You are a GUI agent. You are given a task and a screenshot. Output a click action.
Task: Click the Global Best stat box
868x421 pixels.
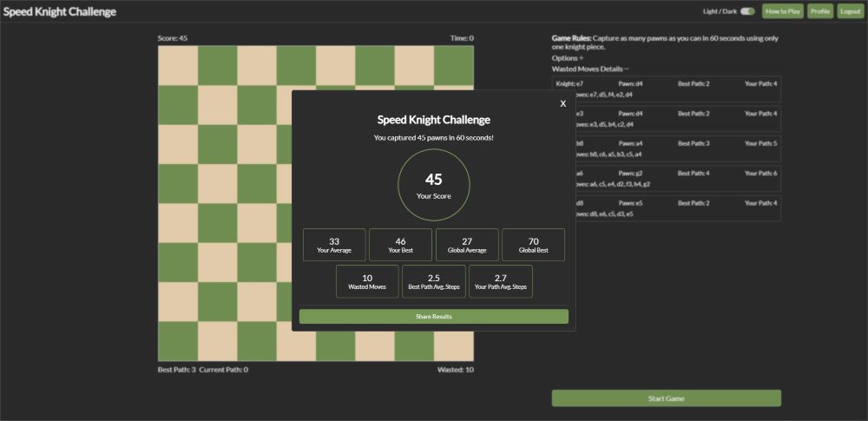(533, 245)
